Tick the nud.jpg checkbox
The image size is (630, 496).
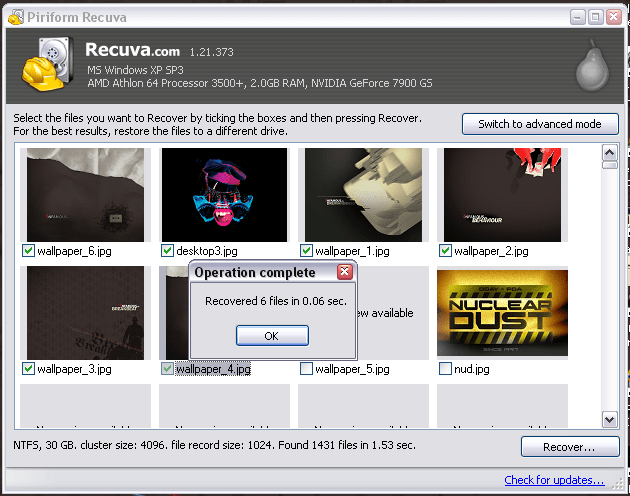(445, 369)
